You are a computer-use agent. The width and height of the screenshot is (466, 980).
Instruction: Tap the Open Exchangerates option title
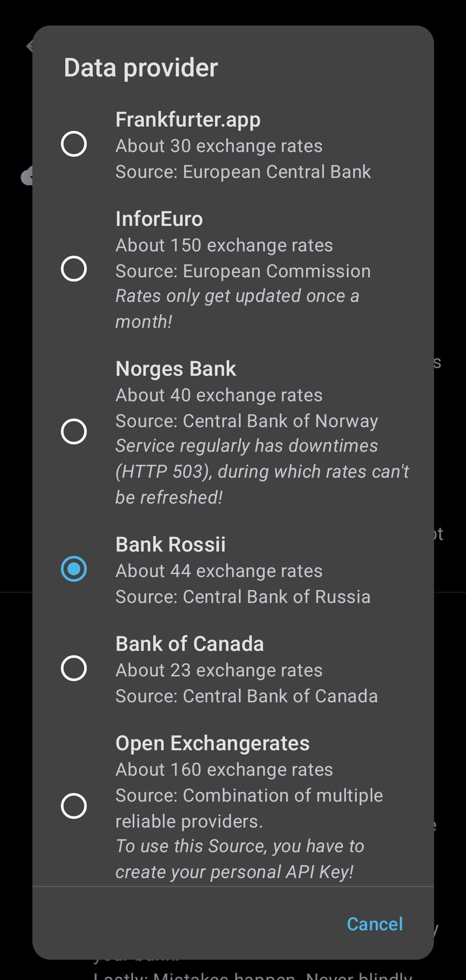212,743
